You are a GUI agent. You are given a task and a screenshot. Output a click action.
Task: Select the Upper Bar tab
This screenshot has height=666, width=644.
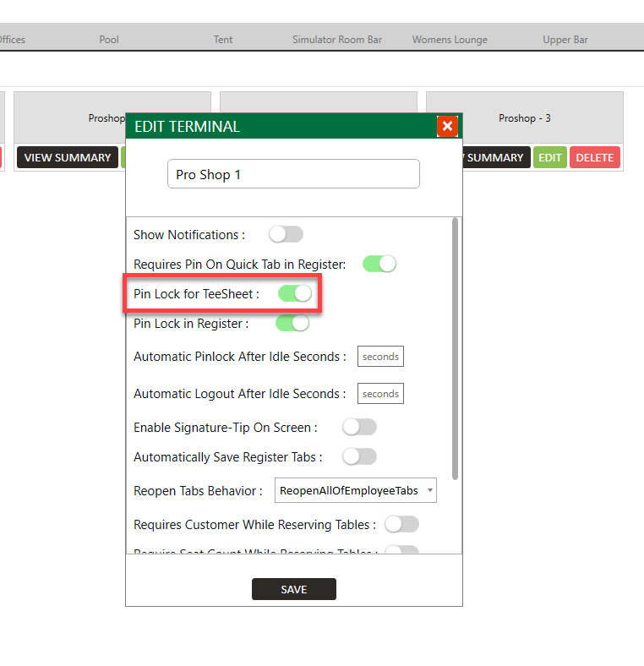(x=565, y=40)
